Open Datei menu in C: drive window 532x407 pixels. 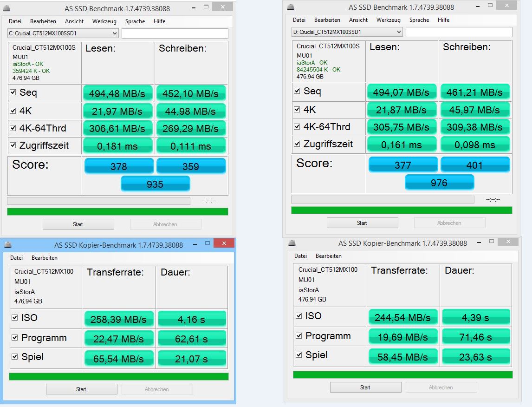pos(15,21)
